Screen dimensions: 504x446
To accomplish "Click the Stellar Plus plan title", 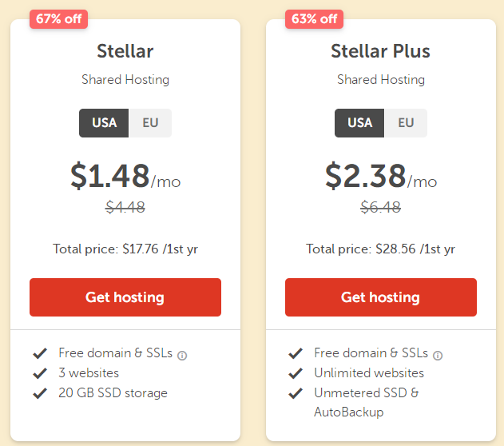I will 381,52.
